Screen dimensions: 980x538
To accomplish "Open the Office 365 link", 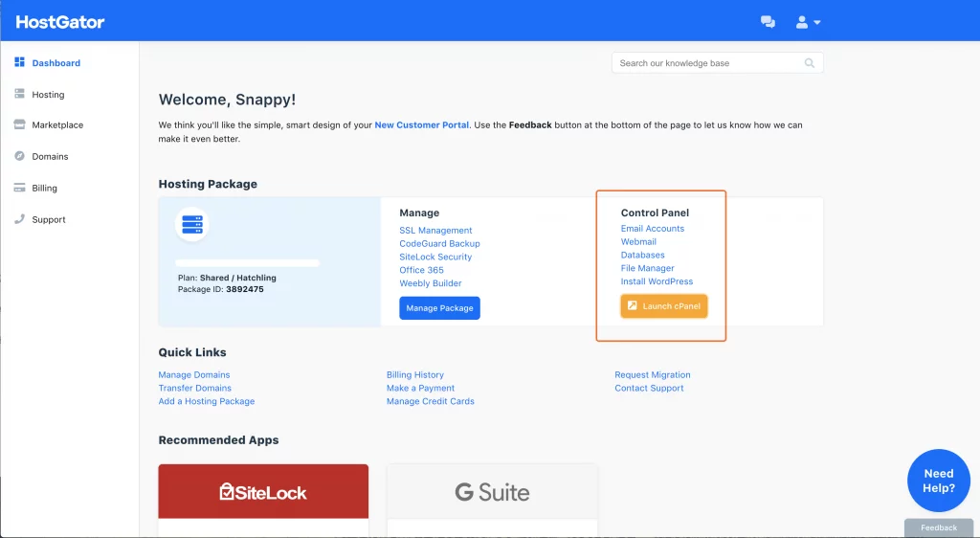I will [x=421, y=270].
